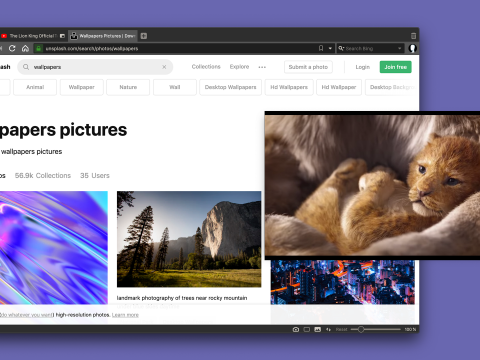Click the magnifier icon in Unsplash search
Screen dimensions: 480x360
click(26, 67)
